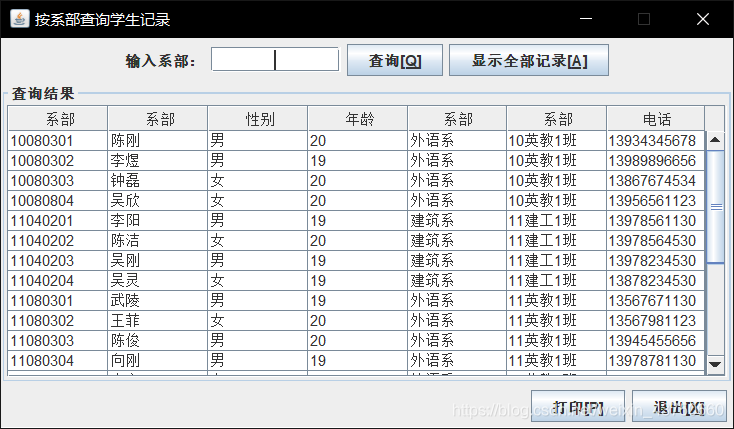Select student ID cell 10080302
Screen dimensions: 734x429
(58, 161)
